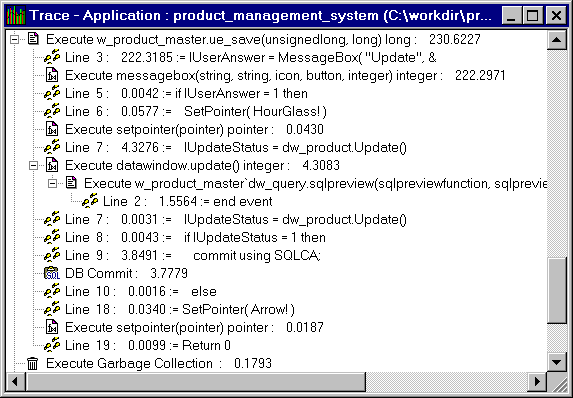This screenshot has height=398, width=573.
Task: Click the footprint icon for Line 7 4.3276
Action: coord(52,147)
